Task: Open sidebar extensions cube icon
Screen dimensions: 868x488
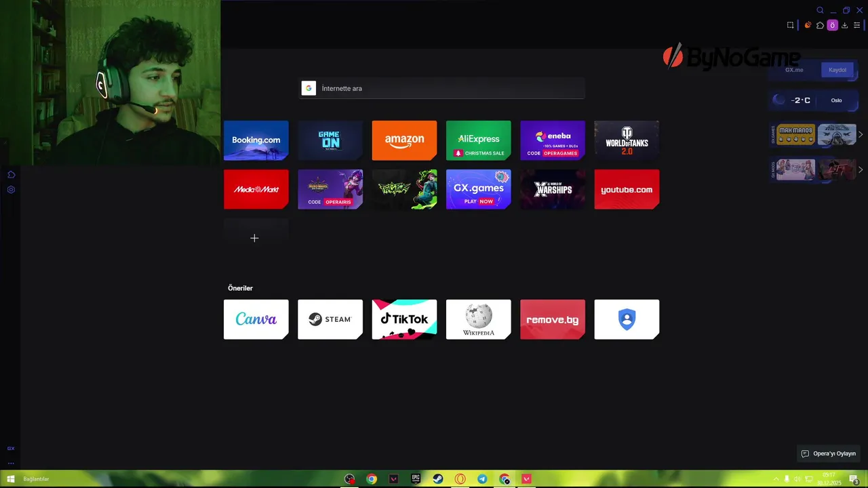Action: 11,175
